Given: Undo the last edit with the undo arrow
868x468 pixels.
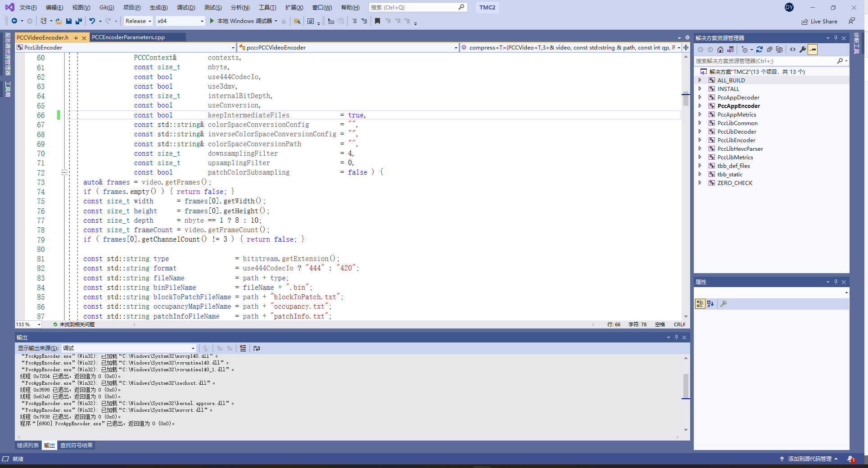Looking at the screenshot, I should (x=92, y=21).
